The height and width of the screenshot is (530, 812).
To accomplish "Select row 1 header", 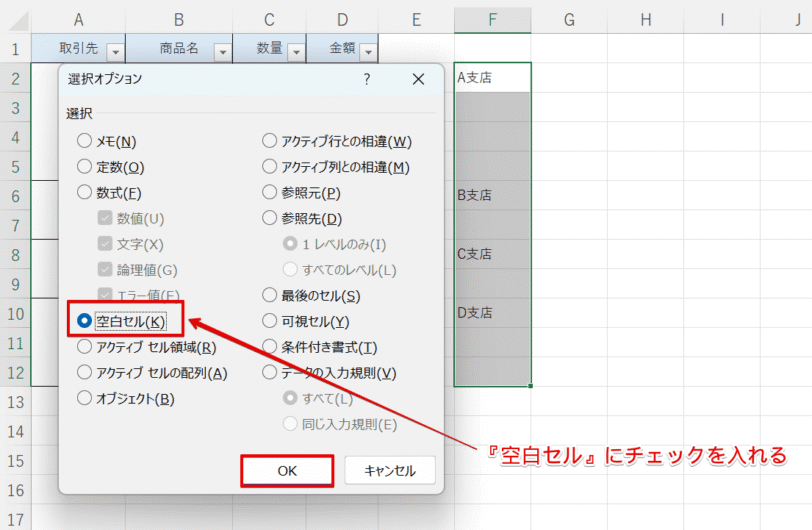I will [16, 49].
